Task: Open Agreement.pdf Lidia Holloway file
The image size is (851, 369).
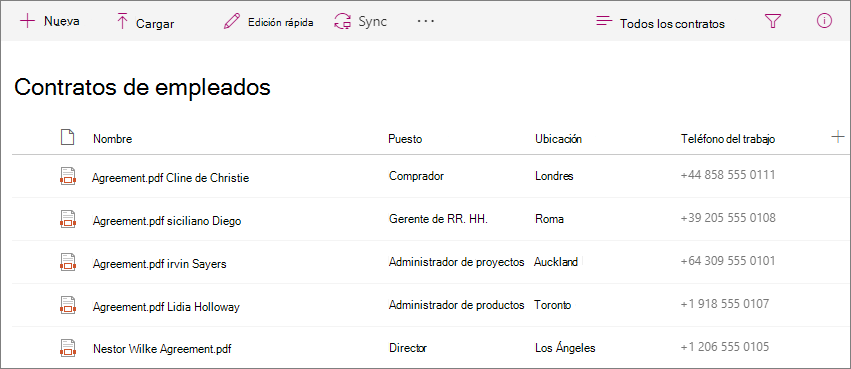Action: coord(166,307)
